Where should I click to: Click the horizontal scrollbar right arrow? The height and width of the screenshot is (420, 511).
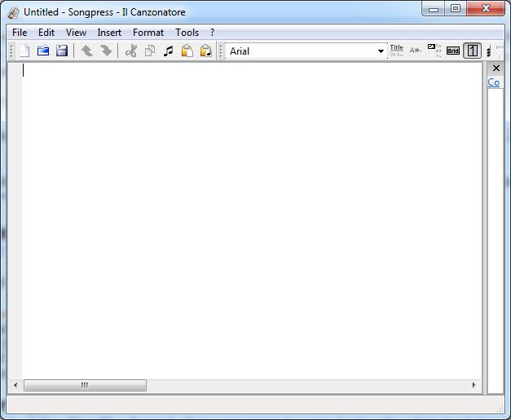pos(474,385)
